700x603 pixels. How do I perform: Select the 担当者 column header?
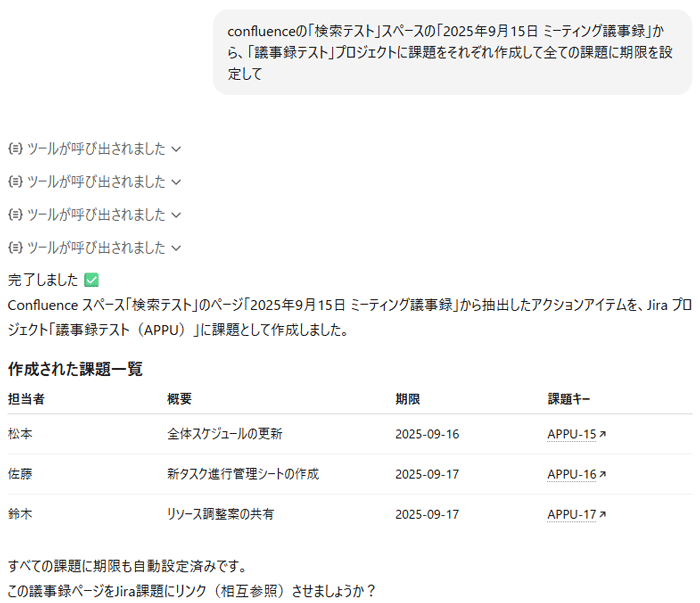pyautogui.click(x=26, y=399)
